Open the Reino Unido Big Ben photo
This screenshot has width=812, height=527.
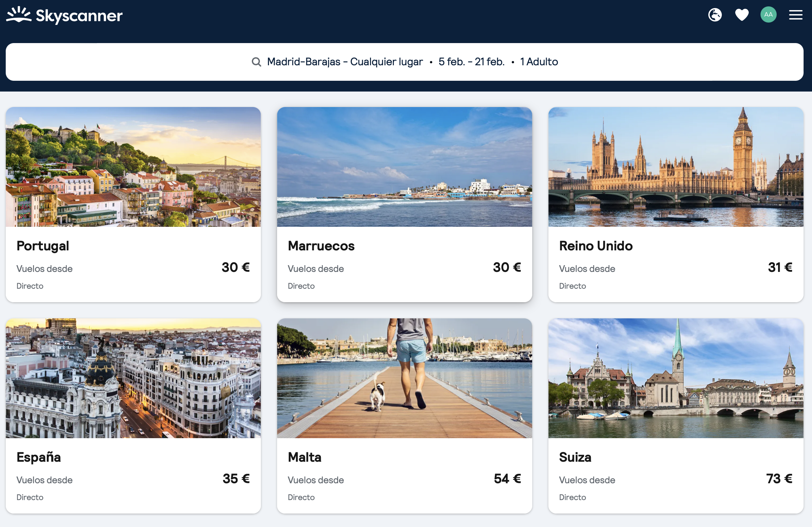tap(676, 167)
